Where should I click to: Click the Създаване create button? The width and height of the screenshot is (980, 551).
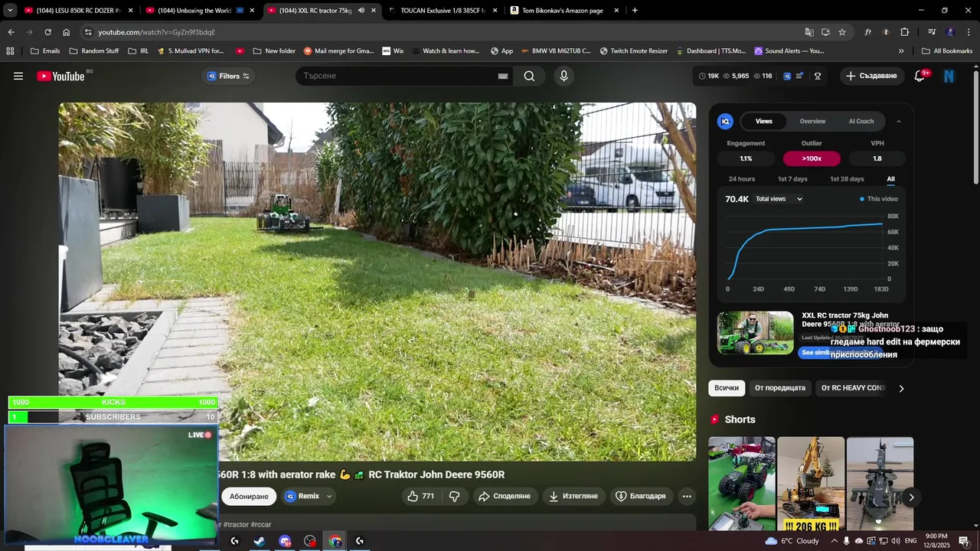click(x=871, y=76)
